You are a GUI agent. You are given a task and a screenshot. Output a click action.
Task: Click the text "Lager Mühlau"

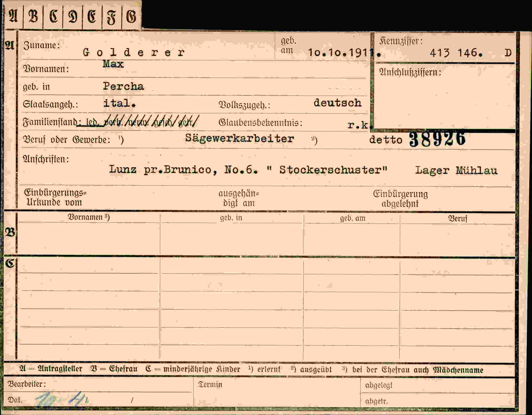point(456,170)
